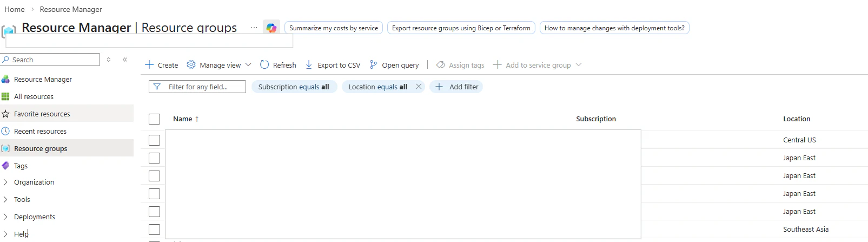Check the second Japan East row checkbox
Viewport: 868px width, 242px height.
(x=154, y=176)
